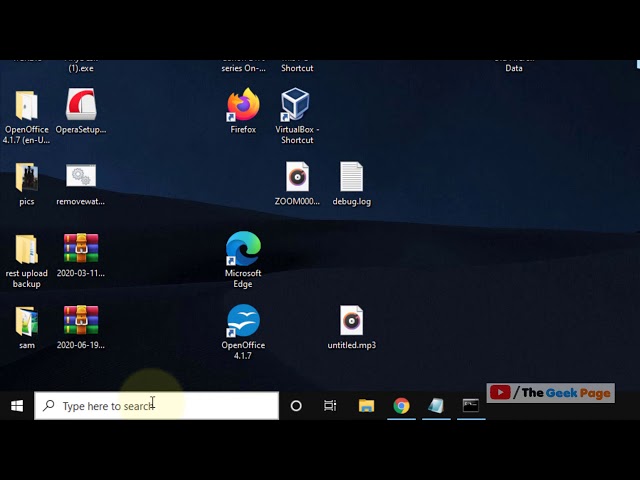Switch to the notepad-like app on taskbar
Screen dimensions: 640x480
(436, 406)
